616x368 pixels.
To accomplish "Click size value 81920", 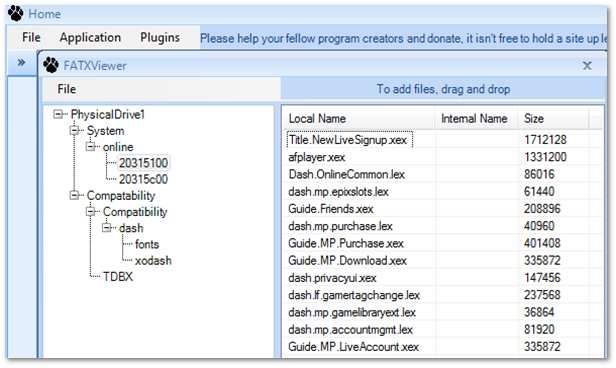I will click(x=539, y=330).
